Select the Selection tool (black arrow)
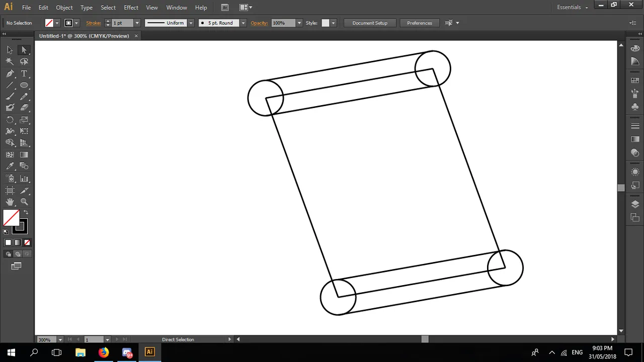 tap(10, 50)
